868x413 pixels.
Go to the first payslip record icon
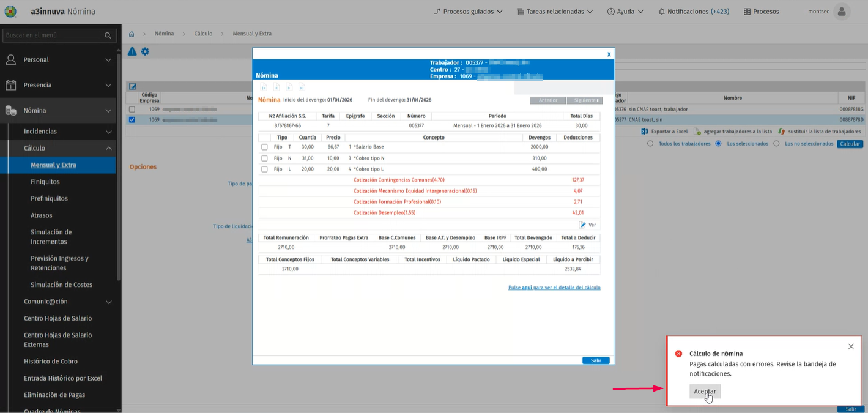[264, 87]
